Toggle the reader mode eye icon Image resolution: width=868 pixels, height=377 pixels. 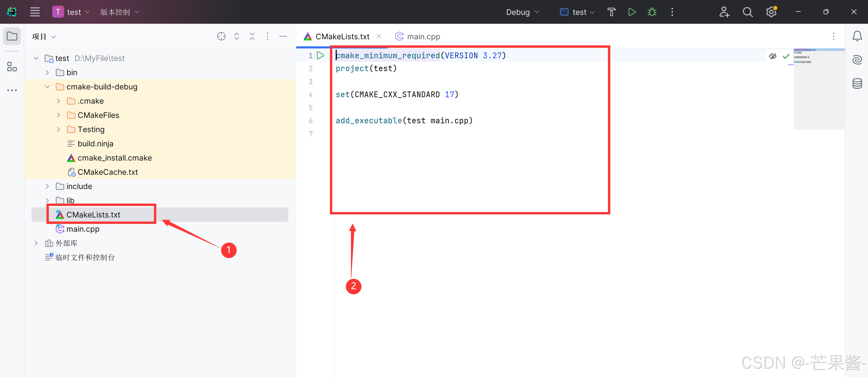(773, 56)
